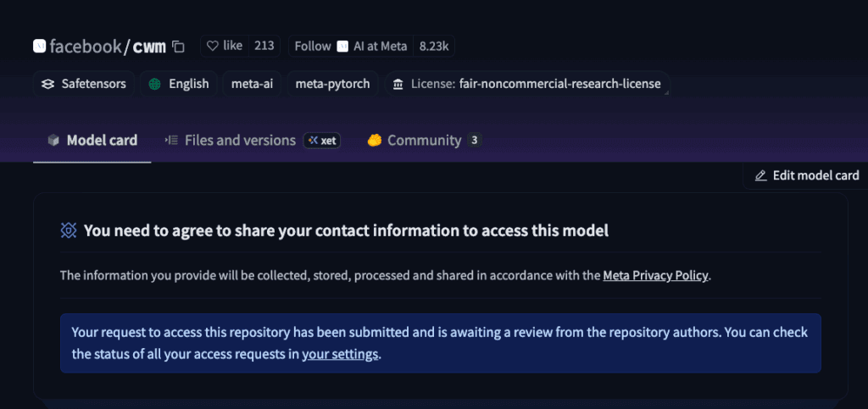The image size is (868, 409).
Task: Open your settings link
Action: (x=340, y=354)
